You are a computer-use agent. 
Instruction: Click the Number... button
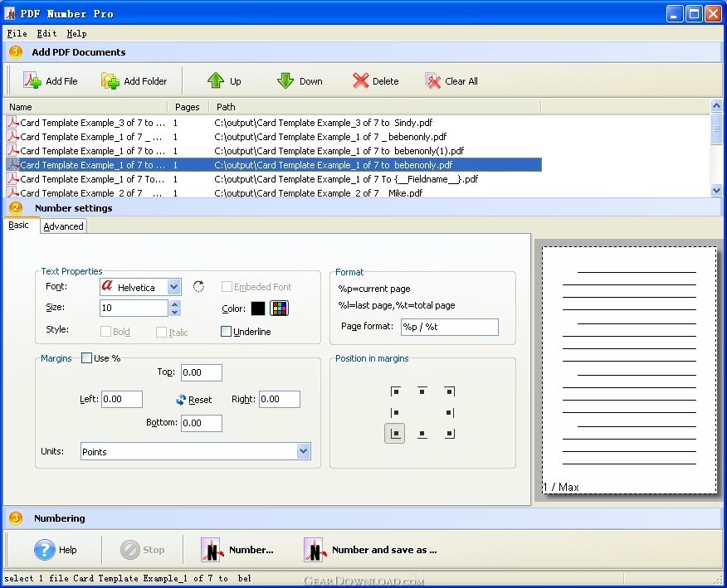click(237, 550)
